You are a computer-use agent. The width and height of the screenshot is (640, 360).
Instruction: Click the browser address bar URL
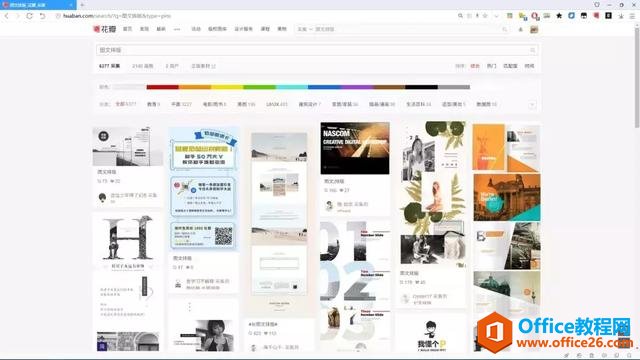117,16
